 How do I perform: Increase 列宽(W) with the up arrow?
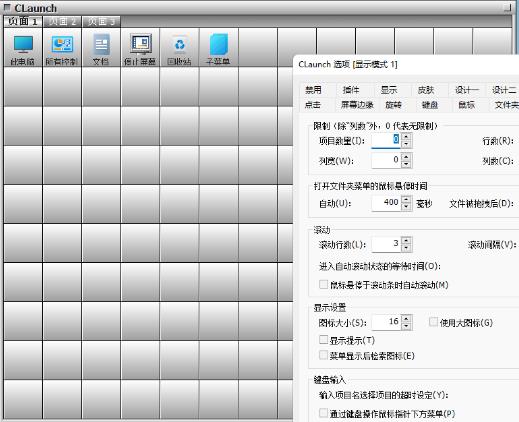[x=406, y=156]
